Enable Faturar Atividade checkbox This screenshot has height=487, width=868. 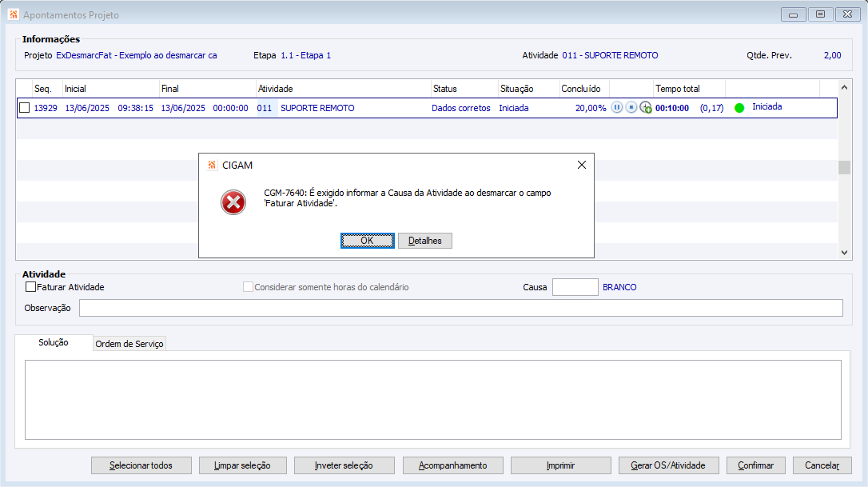(31, 287)
